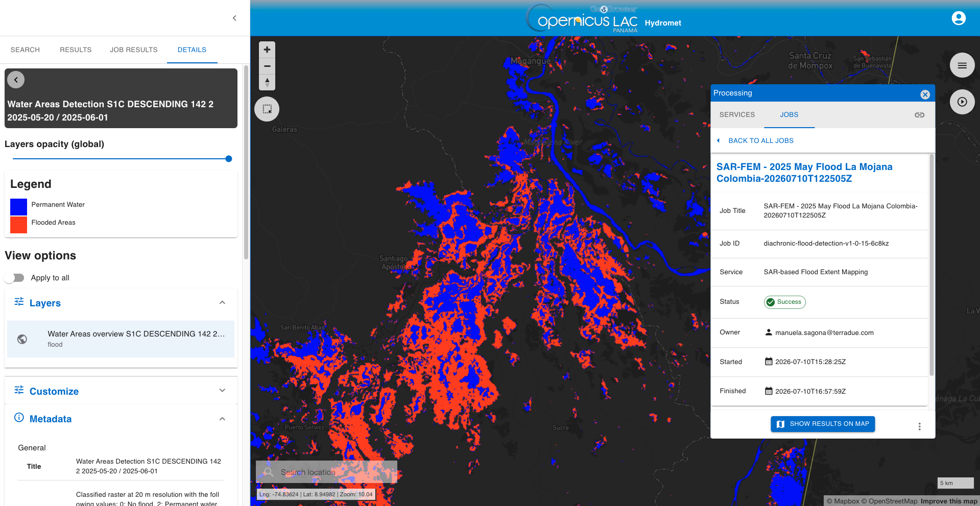Screen dimensions: 980x506
Task: Collapse the Layers section
Action: click(x=222, y=303)
